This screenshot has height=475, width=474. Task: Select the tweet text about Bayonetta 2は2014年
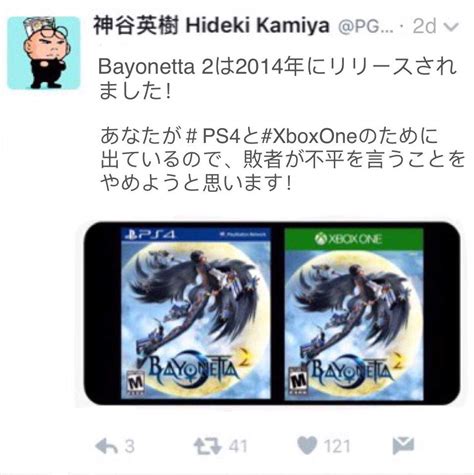277,79
